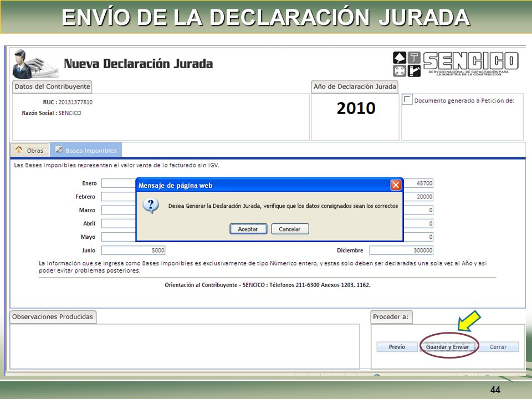532x399 pixels.
Task: Click the 'Diciembre' month label
Action: point(350,250)
